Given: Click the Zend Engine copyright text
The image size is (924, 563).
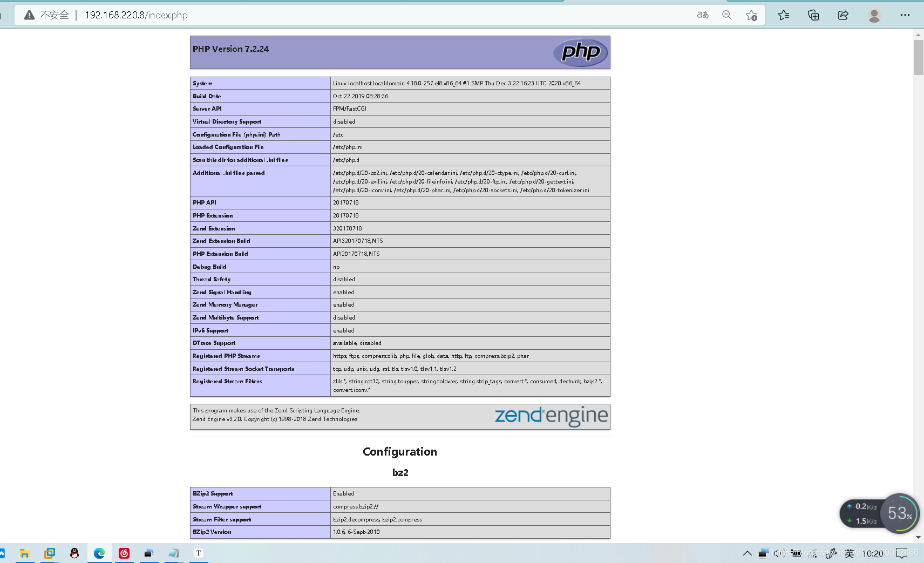Looking at the screenshot, I should coord(275,419).
